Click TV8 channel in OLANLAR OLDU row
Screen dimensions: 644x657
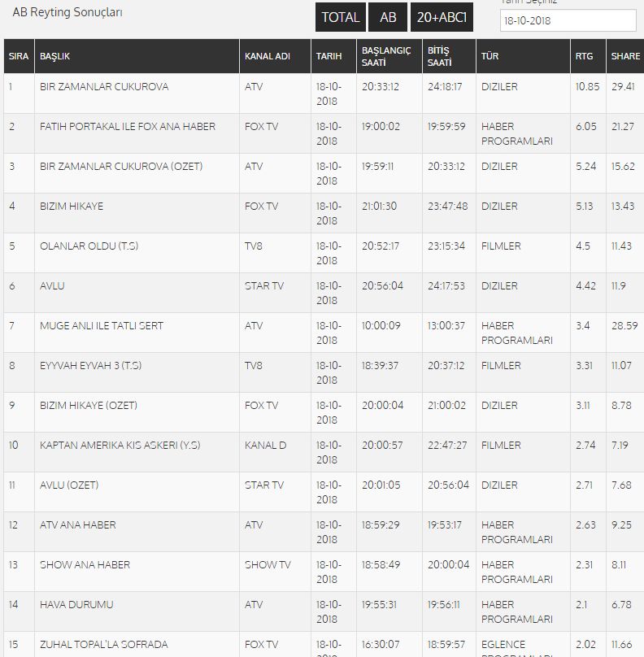253,246
